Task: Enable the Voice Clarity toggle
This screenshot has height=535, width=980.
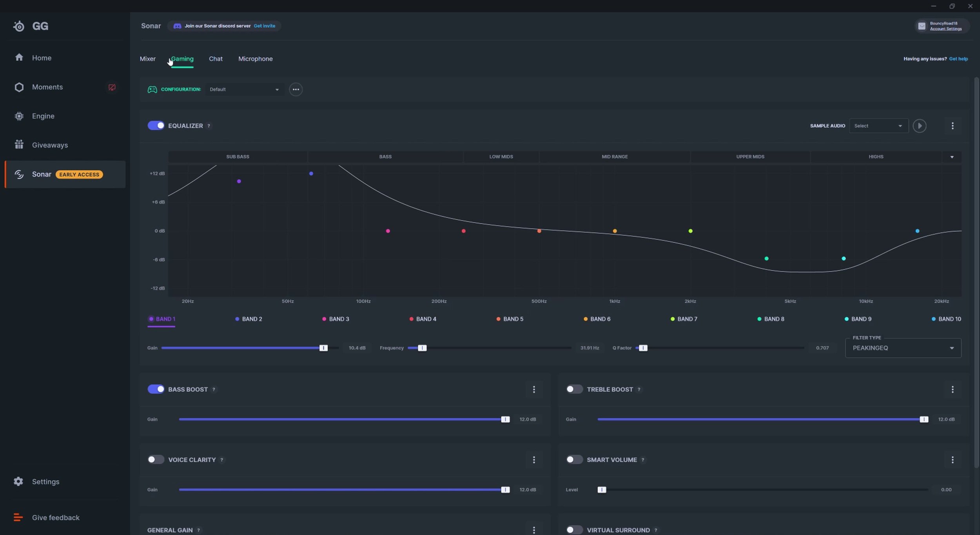Action: tap(156, 459)
